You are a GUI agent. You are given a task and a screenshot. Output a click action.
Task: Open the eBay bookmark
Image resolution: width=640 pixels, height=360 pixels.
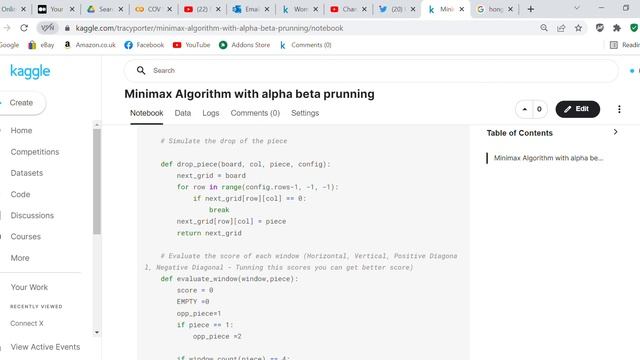click(41, 45)
